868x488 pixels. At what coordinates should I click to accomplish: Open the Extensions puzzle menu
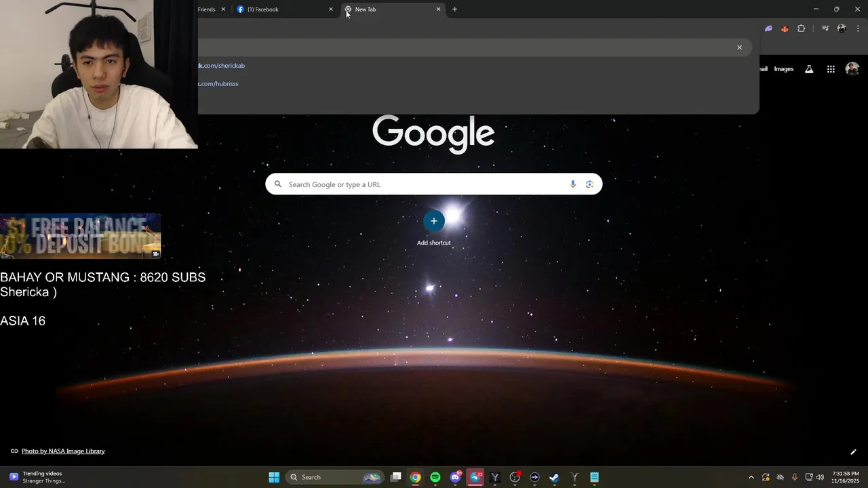pyautogui.click(x=802, y=28)
